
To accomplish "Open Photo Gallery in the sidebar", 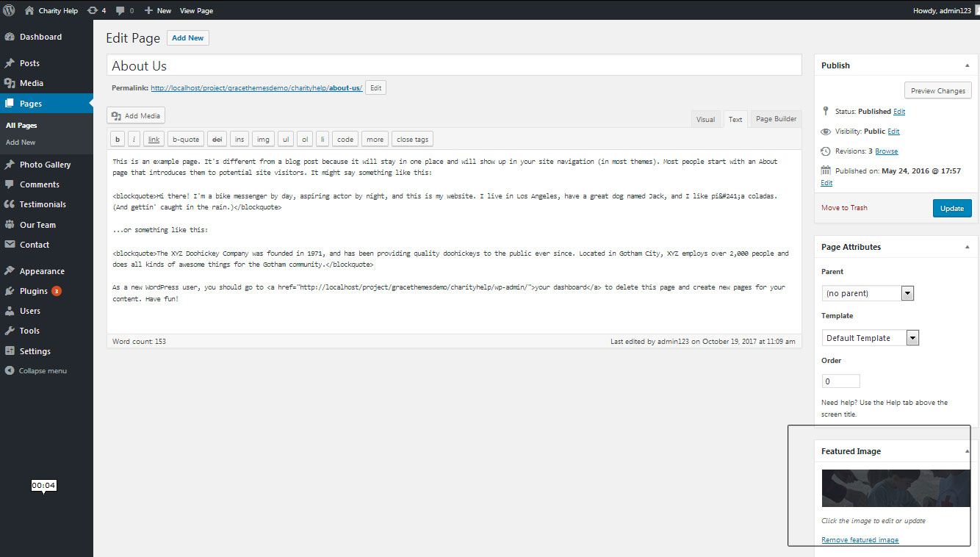I will pyautogui.click(x=45, y=165).
